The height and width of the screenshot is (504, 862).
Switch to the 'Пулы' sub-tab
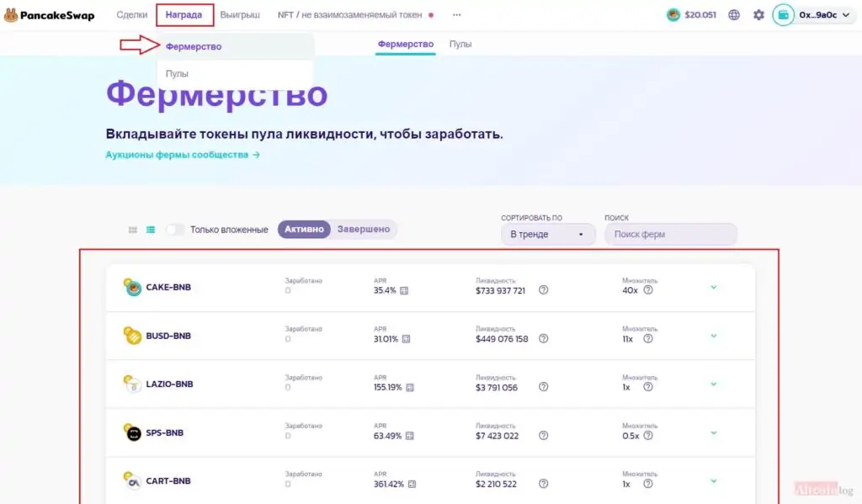[460, 44]
